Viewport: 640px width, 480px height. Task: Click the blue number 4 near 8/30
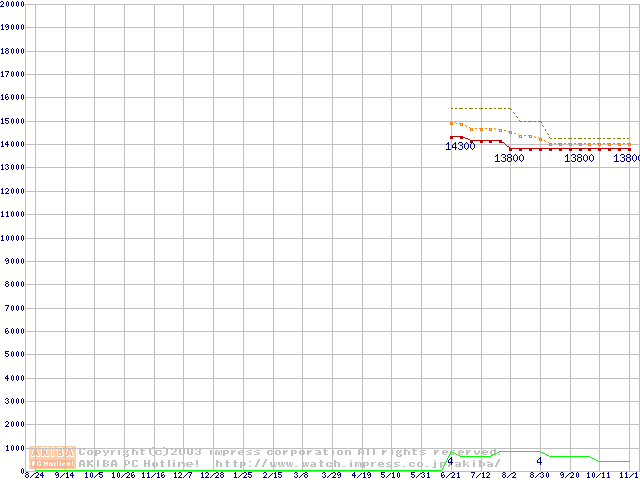tap(539, 461)
